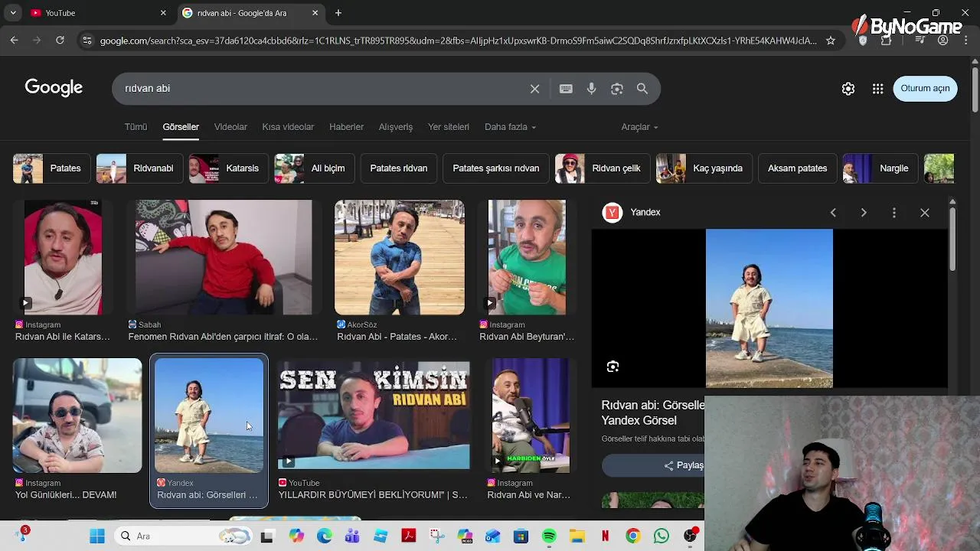Filter by the Alli biçim chip

[314, 168]
